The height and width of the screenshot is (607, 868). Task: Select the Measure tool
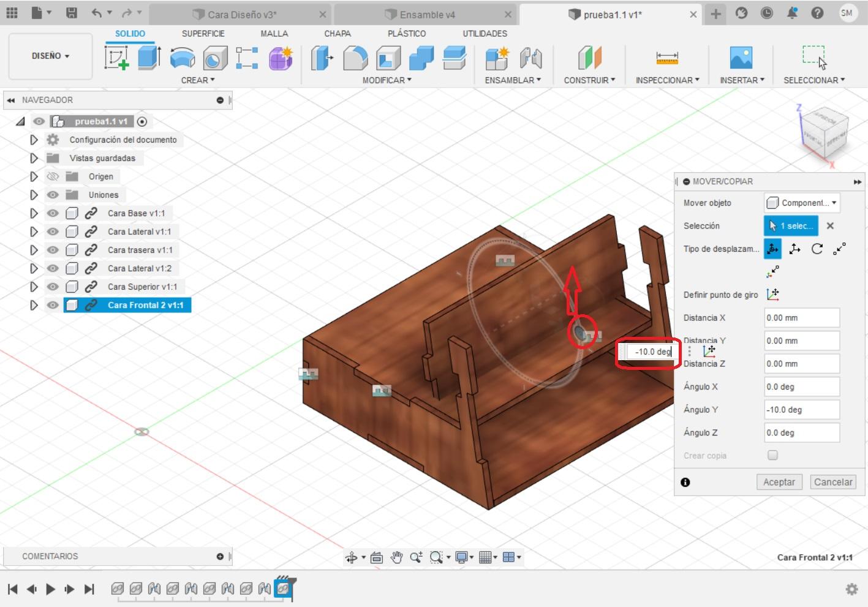[667, 58]
